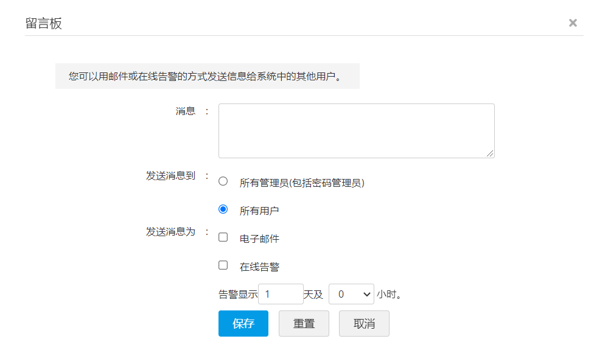Image resolution: width=608 pixels, height=364 pixels.
Task: Click the 重置 button
Action: click(304, 323)
